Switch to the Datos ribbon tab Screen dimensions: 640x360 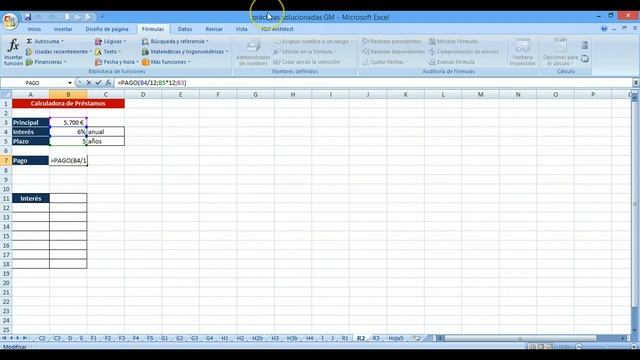[185, 29]
